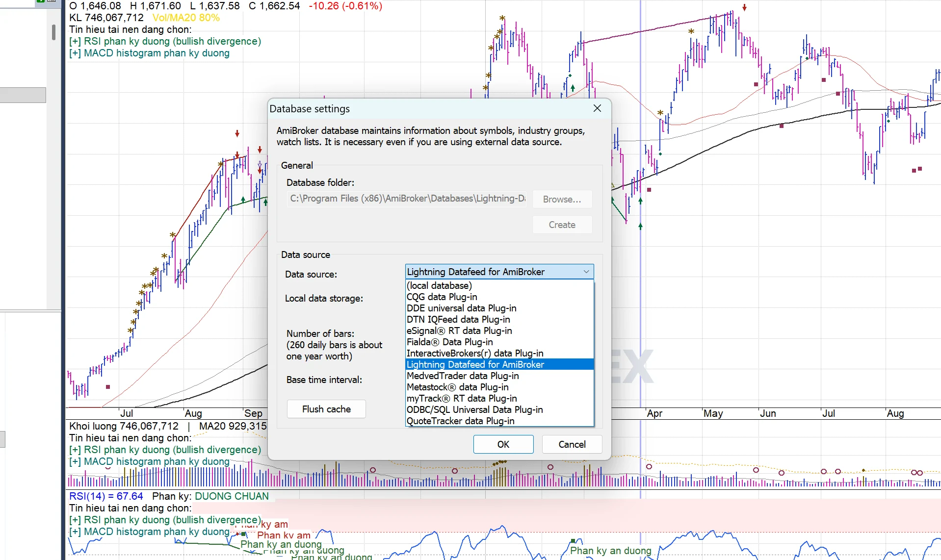
Task: Choose MedvedTrader data Plug-in
Action: 499,376
